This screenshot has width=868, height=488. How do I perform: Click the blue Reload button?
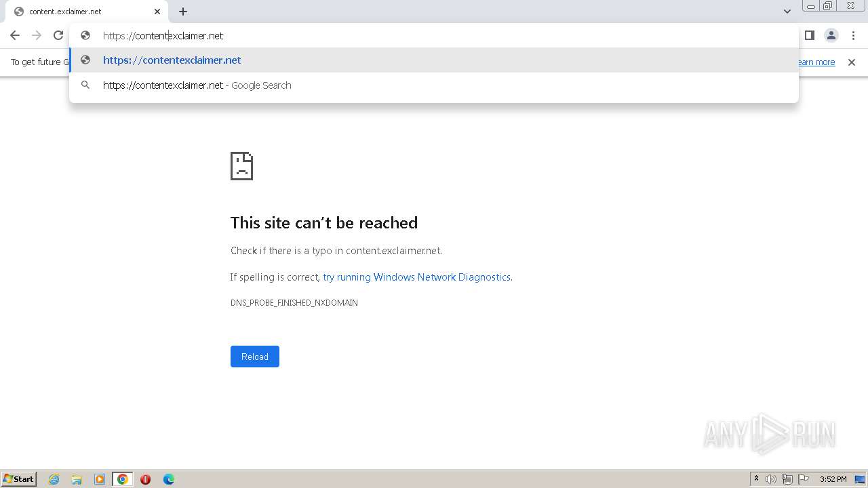[x=255, y=357]
